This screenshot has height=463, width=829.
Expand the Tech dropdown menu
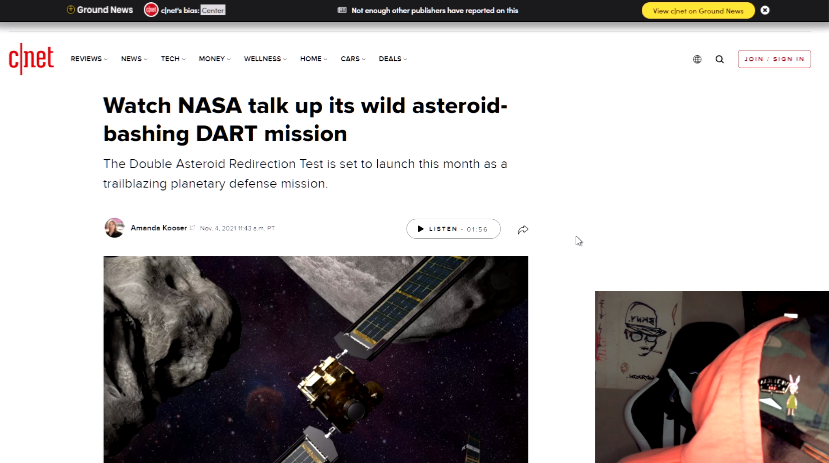172,59
